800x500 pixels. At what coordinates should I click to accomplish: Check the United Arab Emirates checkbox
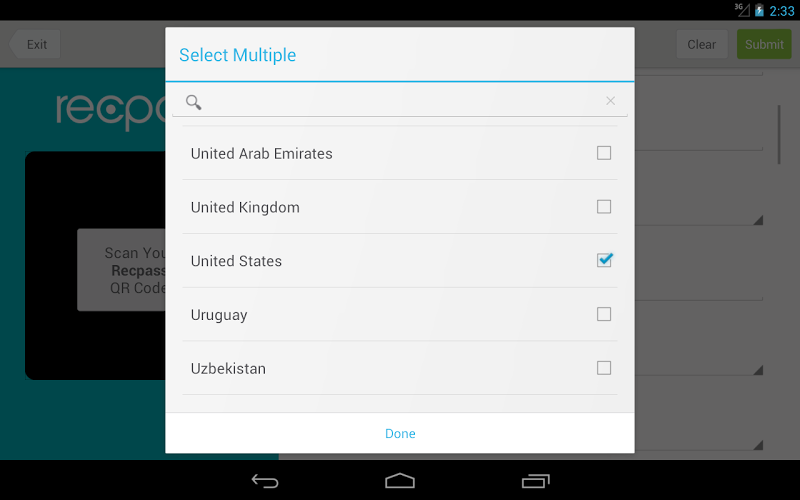(x=604, y=153)
